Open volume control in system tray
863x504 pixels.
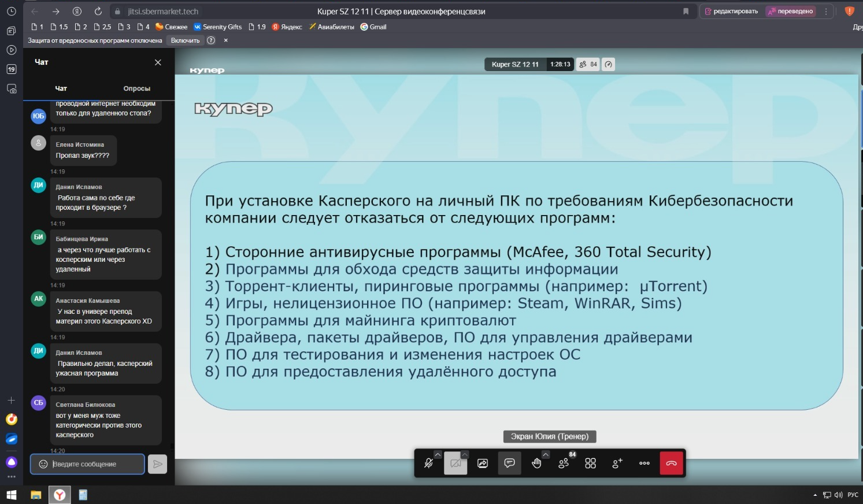pos(838,495)
